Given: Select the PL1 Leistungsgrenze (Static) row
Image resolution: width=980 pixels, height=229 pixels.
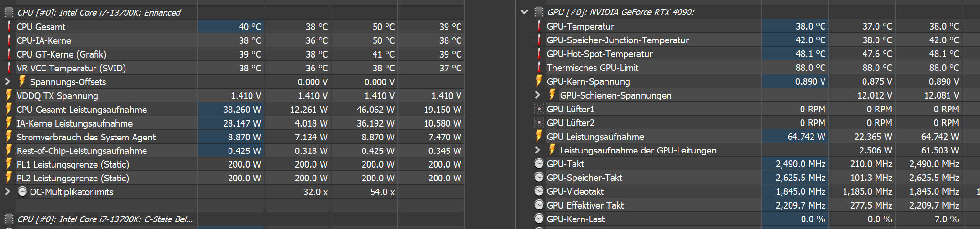Looking at the screenshot, I should pyautogui.click(x=233, y=164).
